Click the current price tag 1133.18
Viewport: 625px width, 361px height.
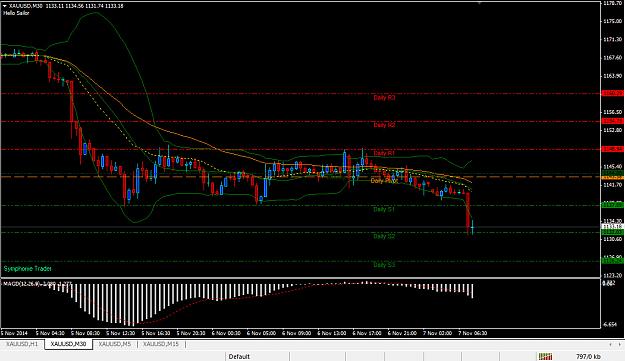click(612, 227)
